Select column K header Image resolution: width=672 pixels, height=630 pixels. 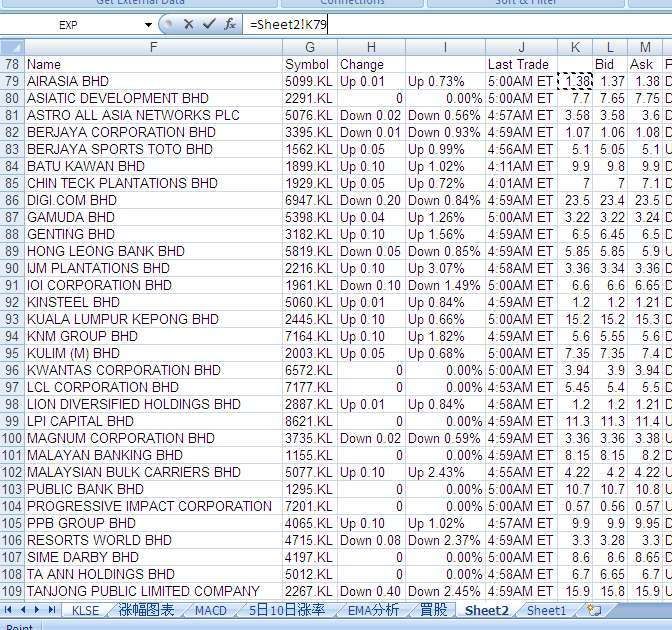coord(575,47)
